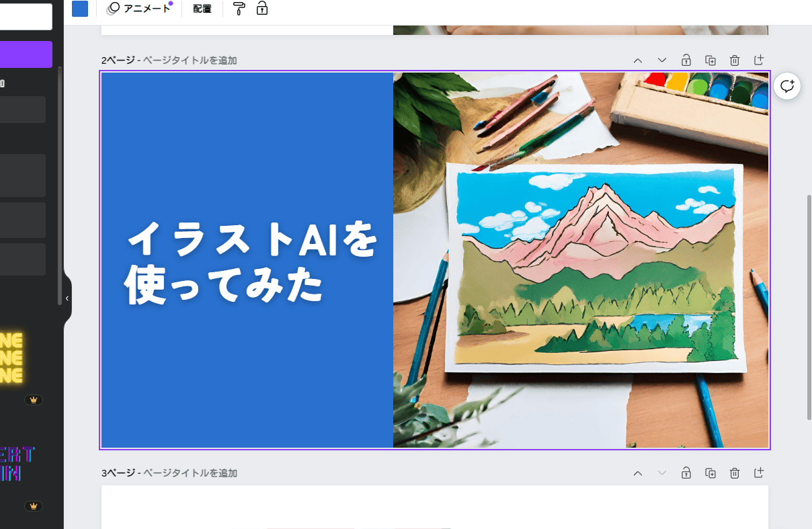This screenshot has width=812, height=529.
Task: Move page 2 up with the arrow
Action: click(638, 60)
